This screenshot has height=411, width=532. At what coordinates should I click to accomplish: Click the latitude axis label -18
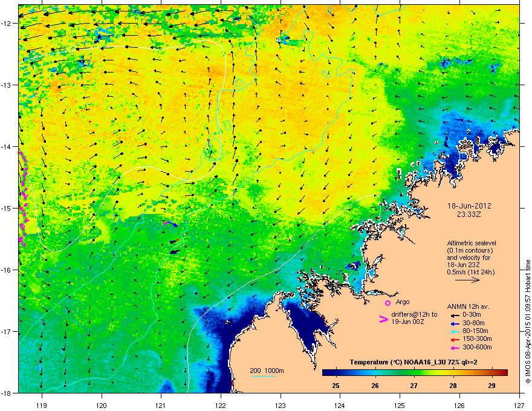[7, 393]
